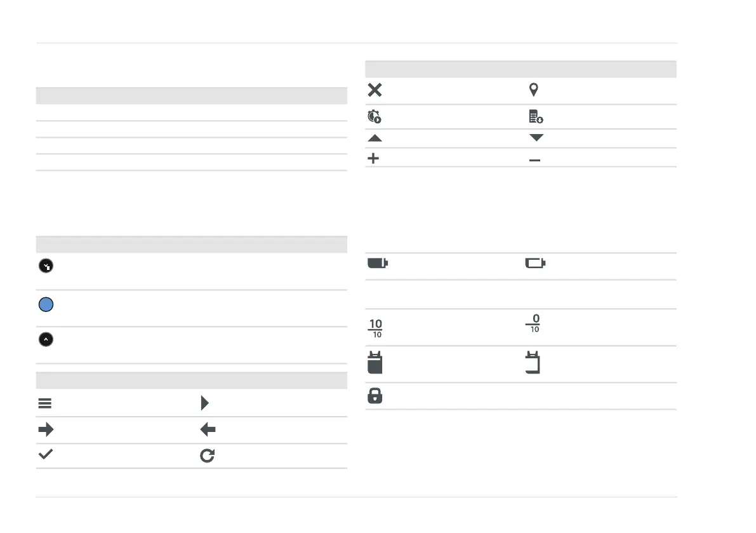Click the left arrow icon
The image size is (756, 533).
(x=208, y=429)
